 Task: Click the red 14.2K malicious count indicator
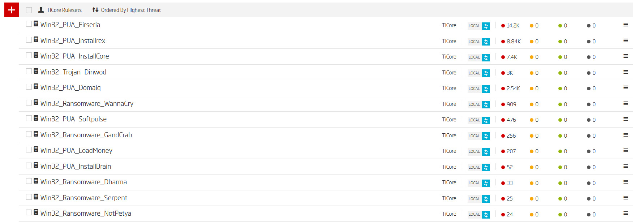click(510, 26)
